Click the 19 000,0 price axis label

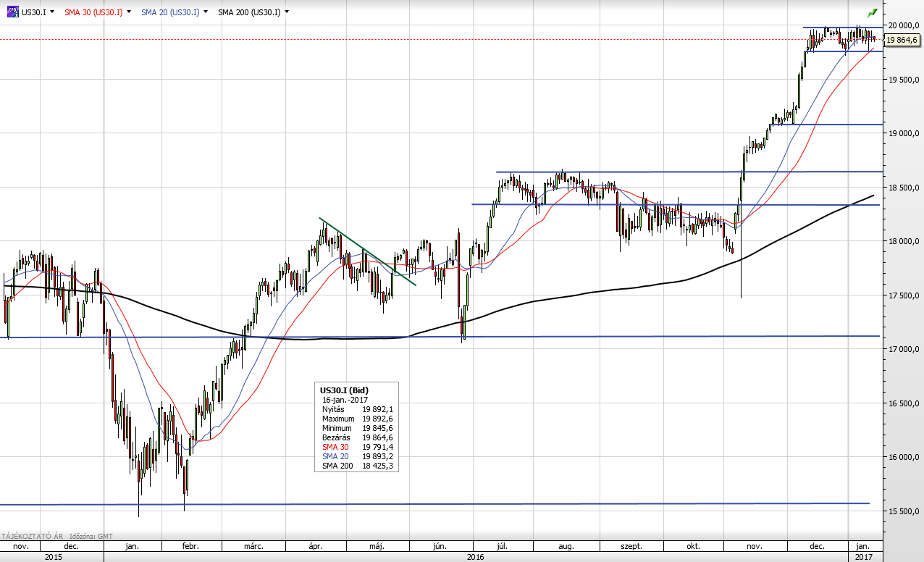pos(903,133)
